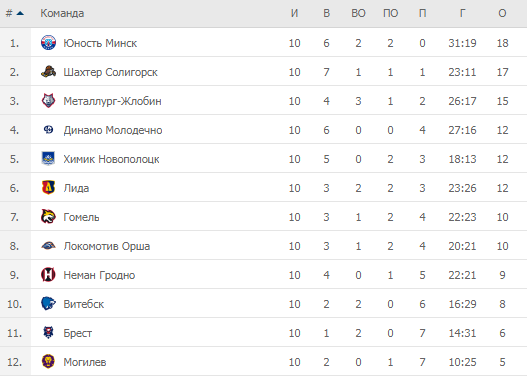The height and width of the screenshot is (381, 527).
Task: Sort by the ПО column header
Action: pyautogui.click(x=390, y=13)
